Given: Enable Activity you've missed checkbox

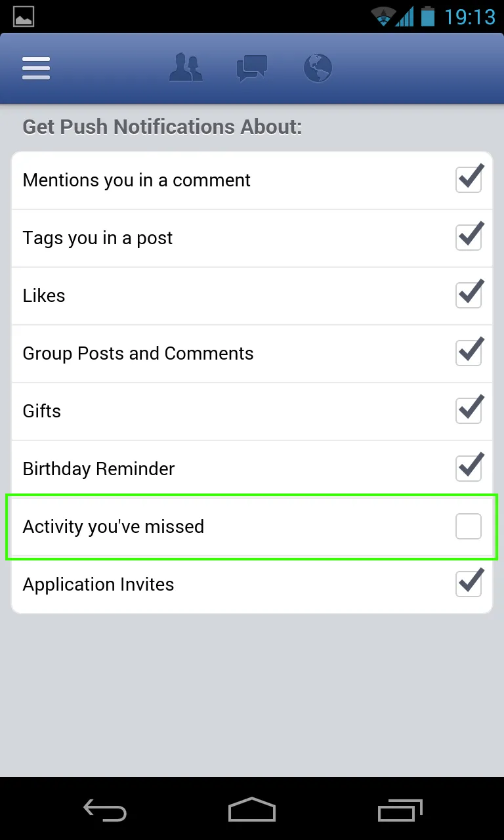Looking at the screenshot, I should coord(469,526).
